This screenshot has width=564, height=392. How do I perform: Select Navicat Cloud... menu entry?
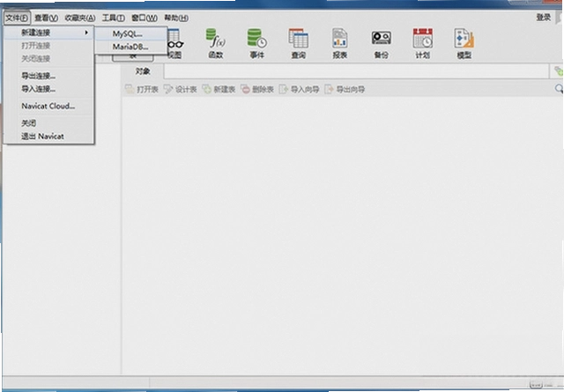coord(48,106)
